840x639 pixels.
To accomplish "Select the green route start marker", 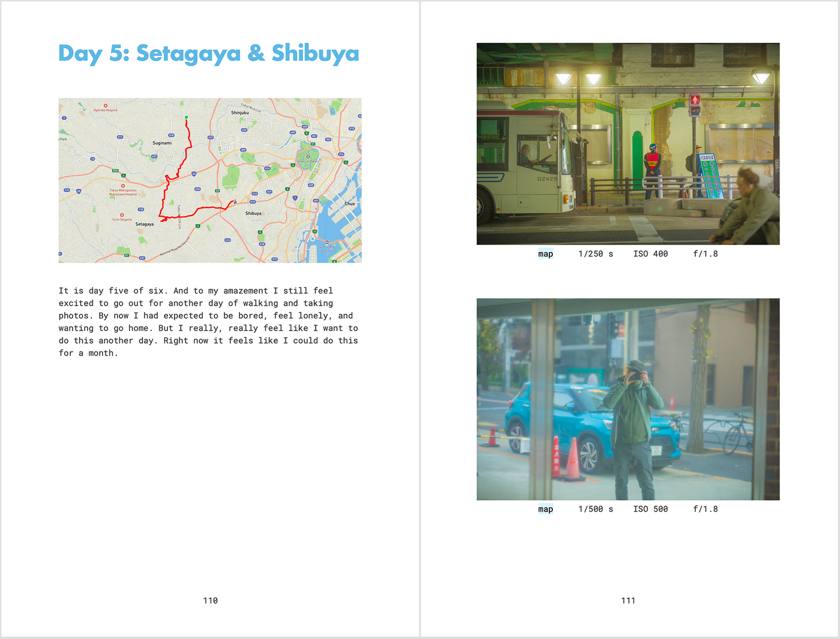I will point(186,117).
